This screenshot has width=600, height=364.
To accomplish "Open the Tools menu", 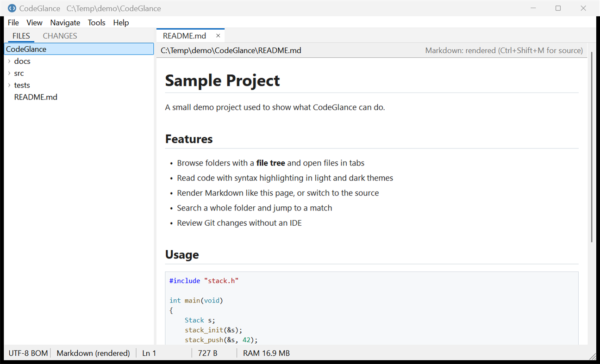I will click(x=97, y=23).
